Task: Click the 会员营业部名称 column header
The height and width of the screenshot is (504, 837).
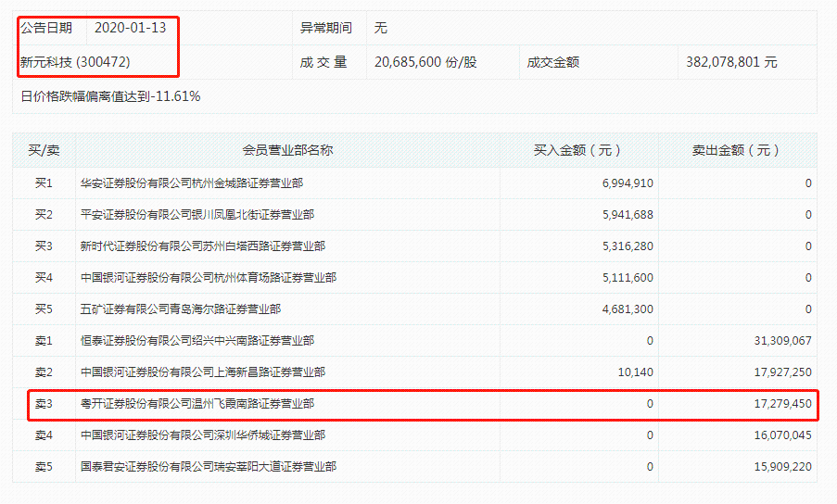Action: coord(287,150)
